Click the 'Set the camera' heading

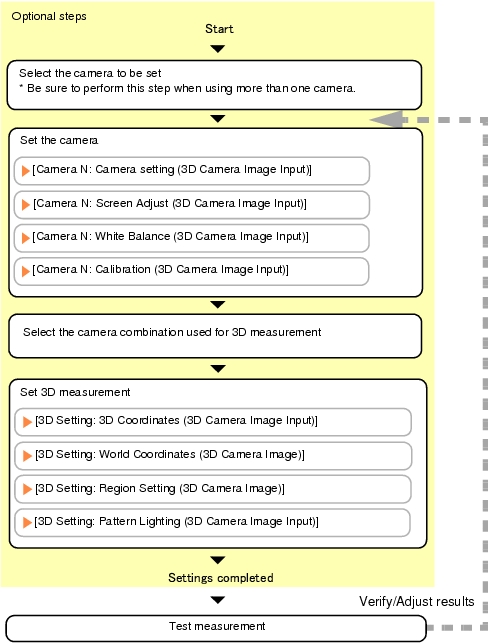click(59, 140)
